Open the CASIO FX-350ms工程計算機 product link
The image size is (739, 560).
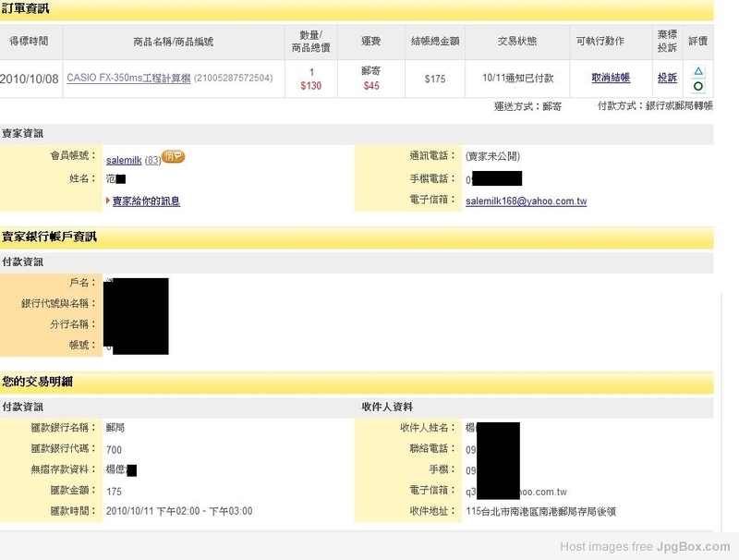pyautogui.click(x=128, y=79)
